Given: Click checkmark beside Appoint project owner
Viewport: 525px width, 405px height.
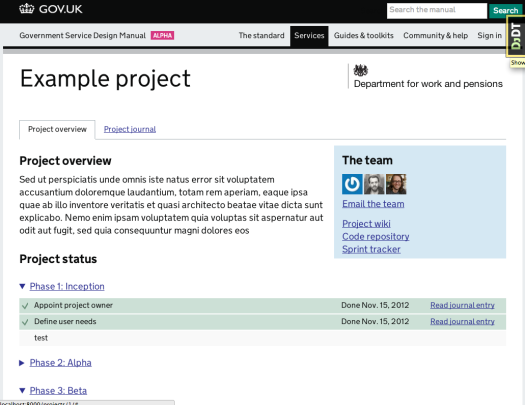Looking at the screenshot, I should tap(25, 306).
